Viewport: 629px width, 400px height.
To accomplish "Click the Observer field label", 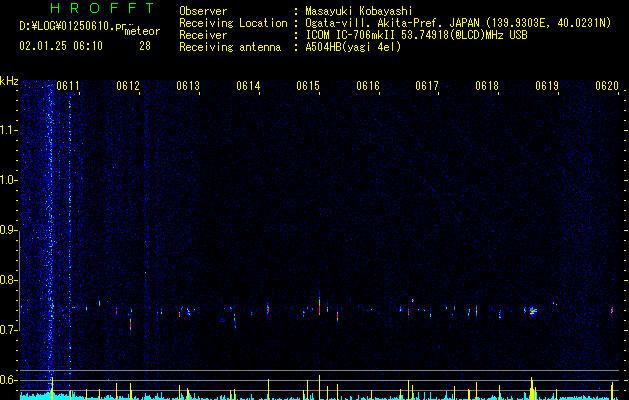I will pos(203,11).
